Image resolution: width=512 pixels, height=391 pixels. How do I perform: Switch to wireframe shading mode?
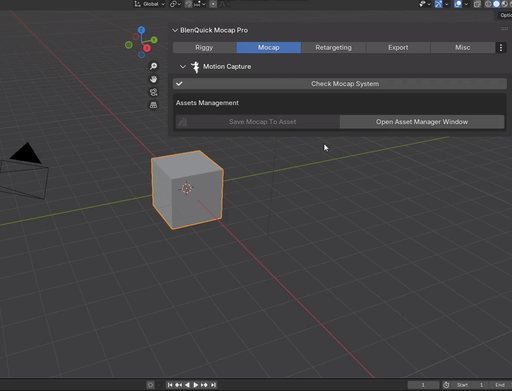coord(488,4)
